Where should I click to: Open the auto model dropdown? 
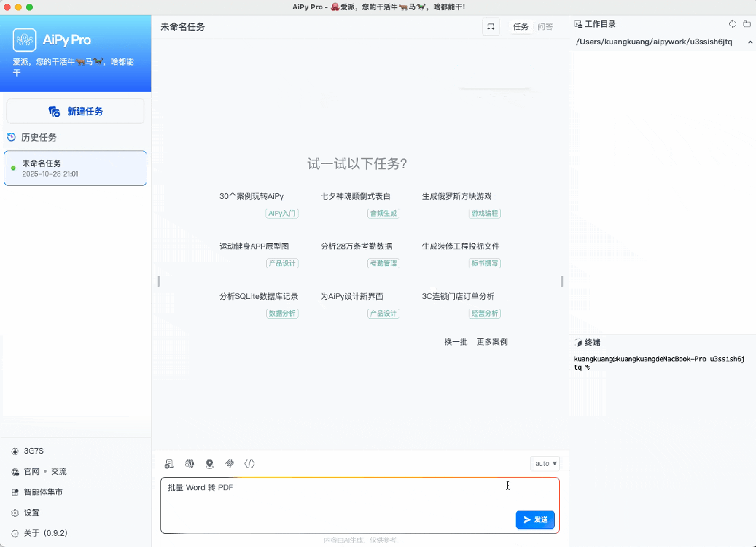545,463
